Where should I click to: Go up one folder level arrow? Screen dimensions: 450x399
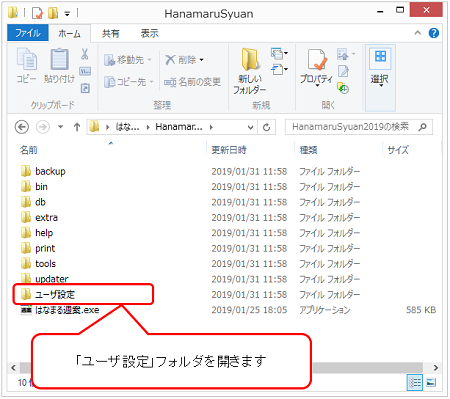[x=77, y=127]
